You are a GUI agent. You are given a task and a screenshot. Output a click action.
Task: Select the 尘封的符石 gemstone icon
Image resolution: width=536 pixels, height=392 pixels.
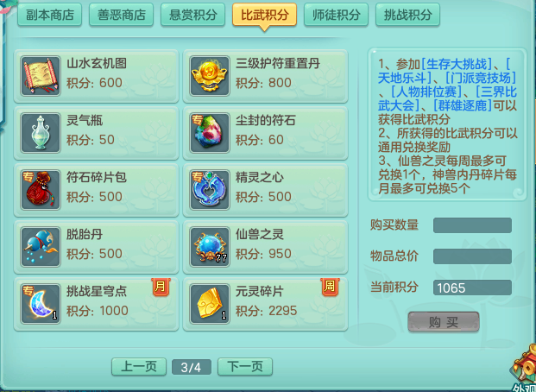(x=210, y=133)
